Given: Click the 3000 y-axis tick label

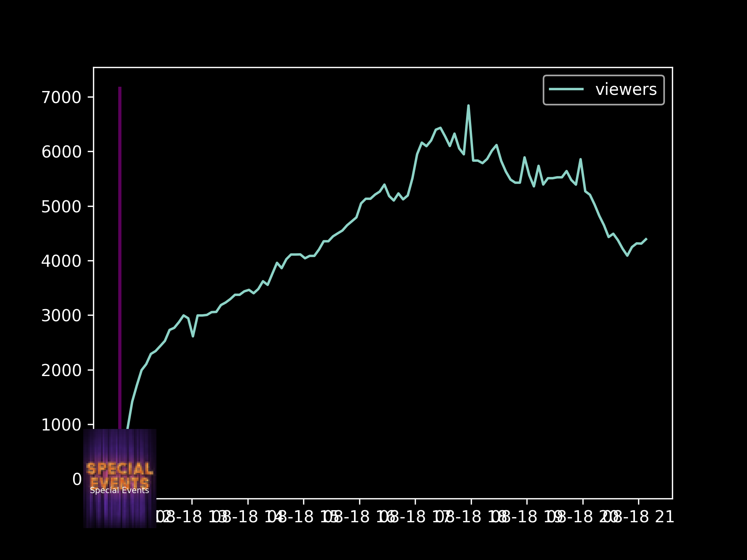Looking at the screenshot, I should (x=61, y=315).
